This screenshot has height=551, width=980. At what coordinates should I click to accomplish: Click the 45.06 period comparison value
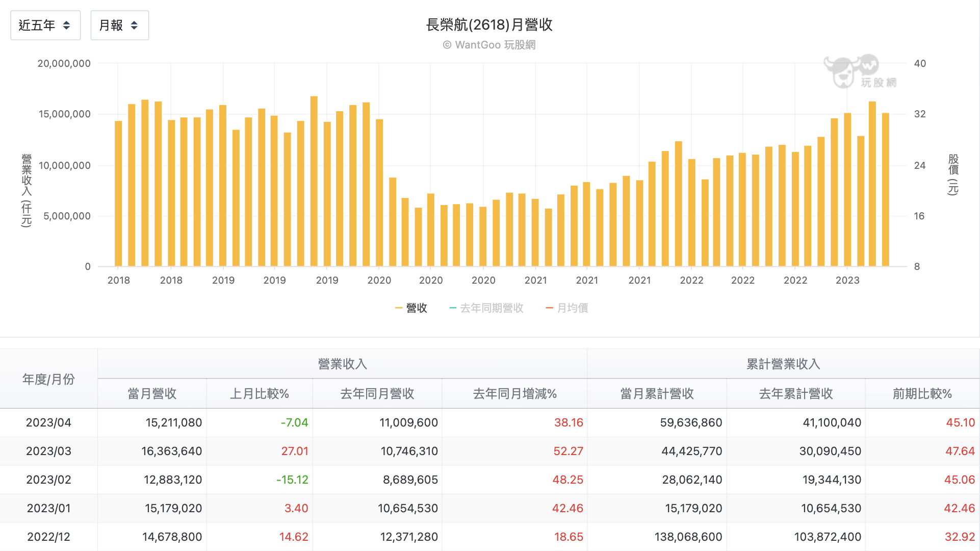(x=960, y=480)
